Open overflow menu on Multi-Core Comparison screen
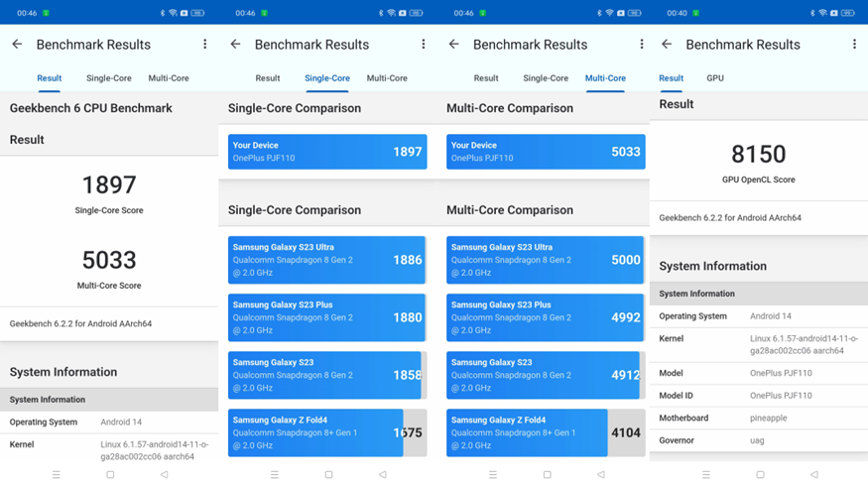This screenshot has width=868, height=488. [x=642, y=45]
